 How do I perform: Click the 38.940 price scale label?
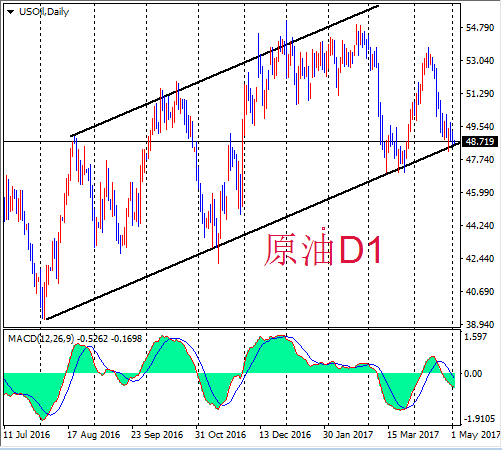coord(480,324)
